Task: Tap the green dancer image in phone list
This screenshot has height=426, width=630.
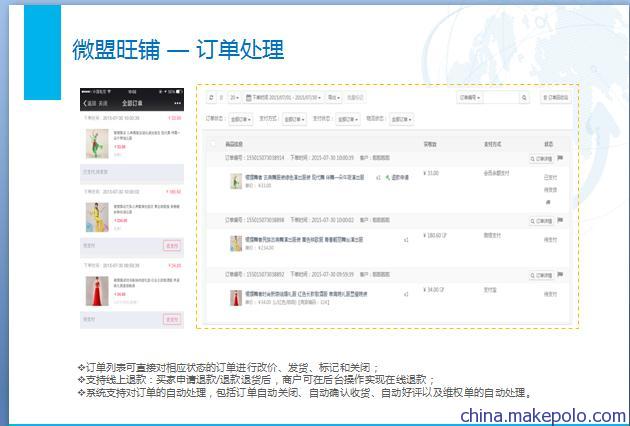Action: [97, 143]
